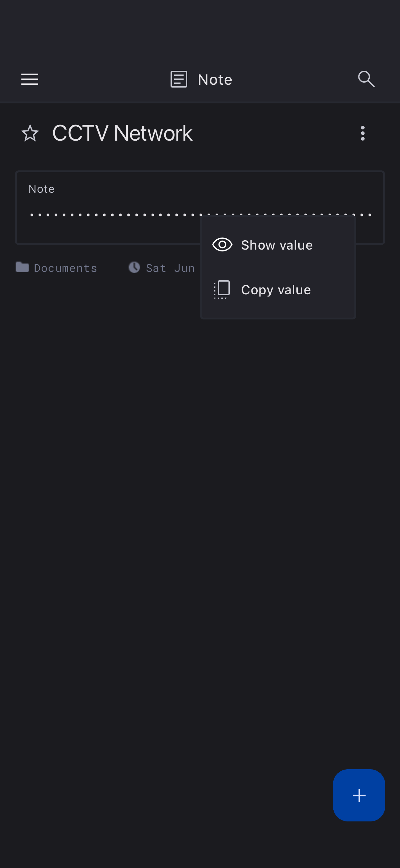Choose the Copy value menu entry
400x868 pixels.
point(276,290)
